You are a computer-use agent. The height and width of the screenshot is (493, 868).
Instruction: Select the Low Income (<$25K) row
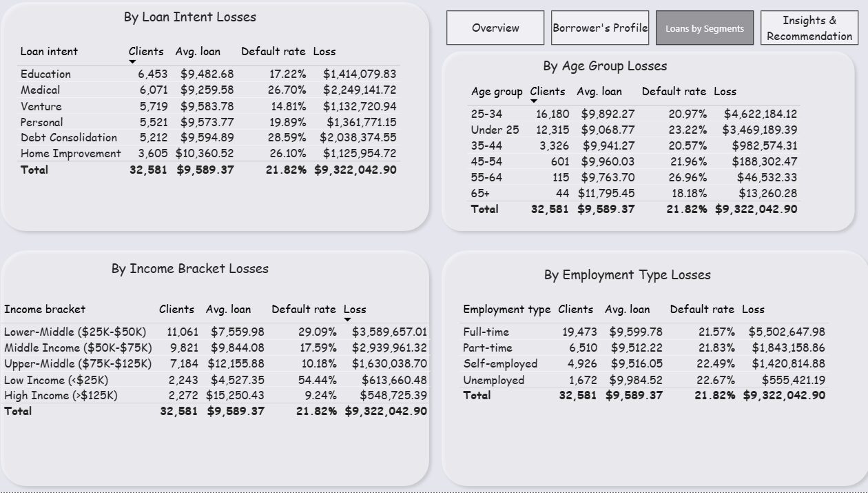[x=56, y=380]
